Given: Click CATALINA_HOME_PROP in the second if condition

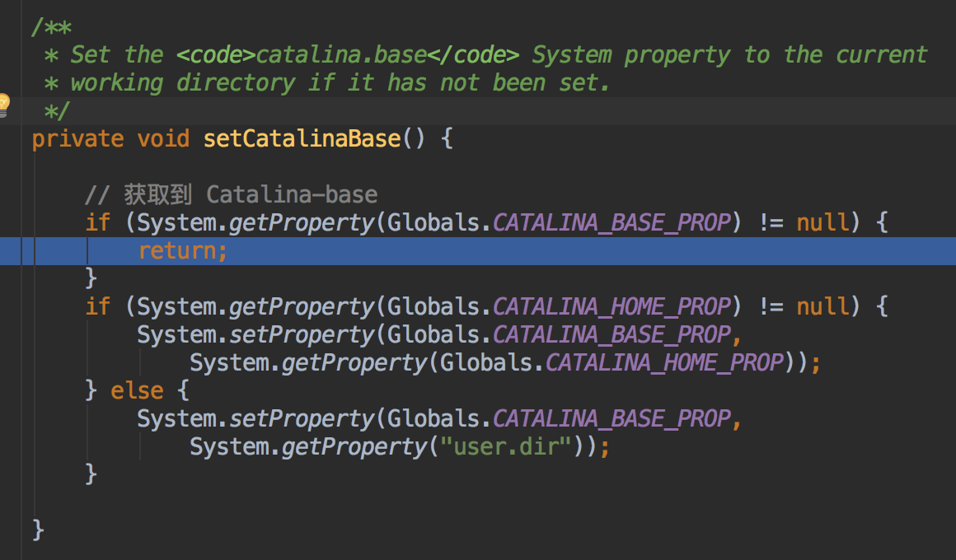Looking at the screenshot, I should pyautogui.click(x=612, y=306).
